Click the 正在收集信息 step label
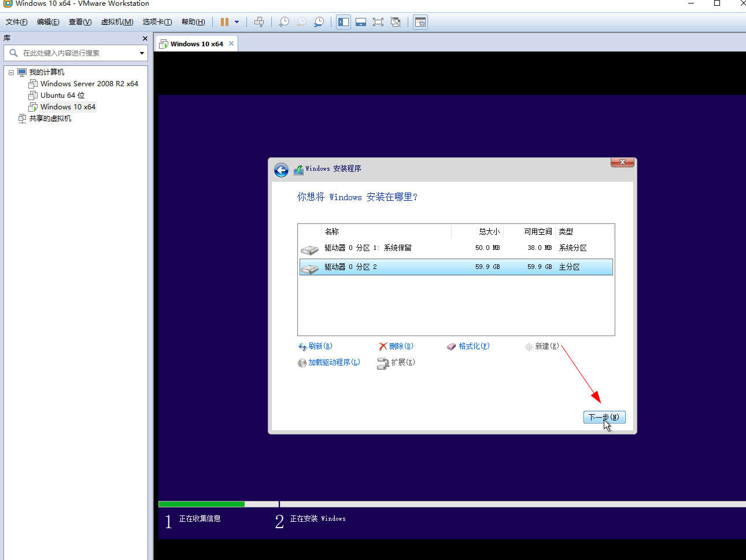Screen dimensions: 746x560 [x=200, y=519]
